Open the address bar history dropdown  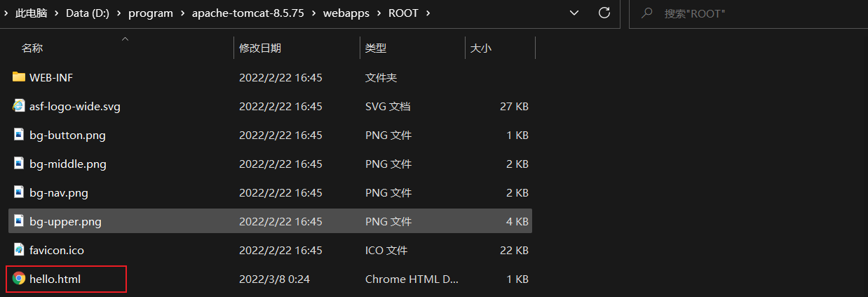574,13
